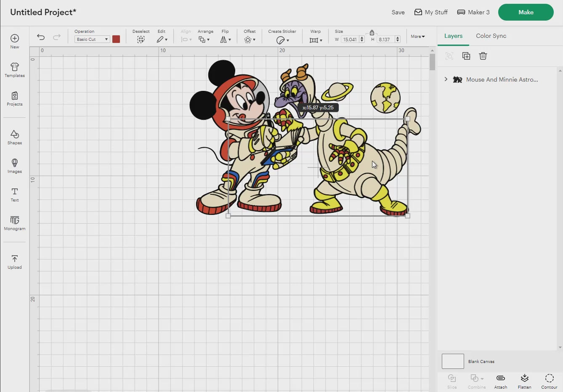This screenshot has height=392, width=563.
Task: Click the green Make button
Action: click(x=526, y=12)
